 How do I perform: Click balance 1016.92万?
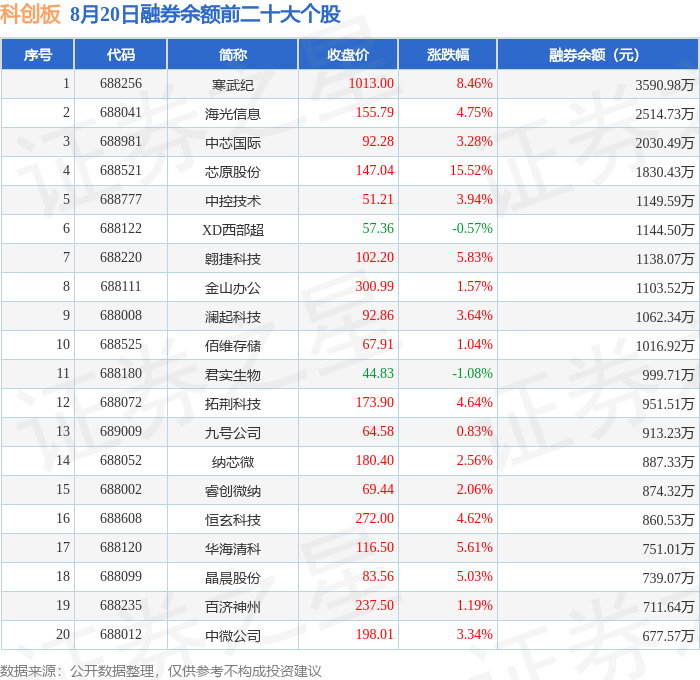pyautogui.click(x=664, y=346)
